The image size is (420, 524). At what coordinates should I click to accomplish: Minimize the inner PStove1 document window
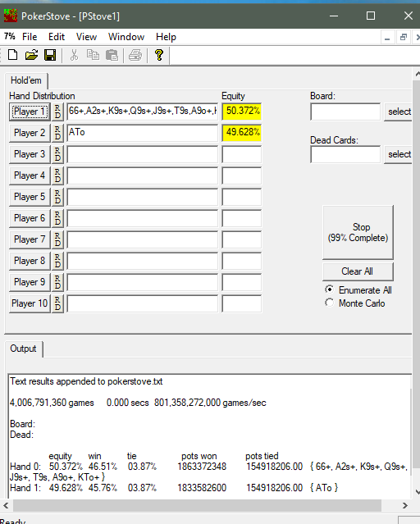(387, 37)
